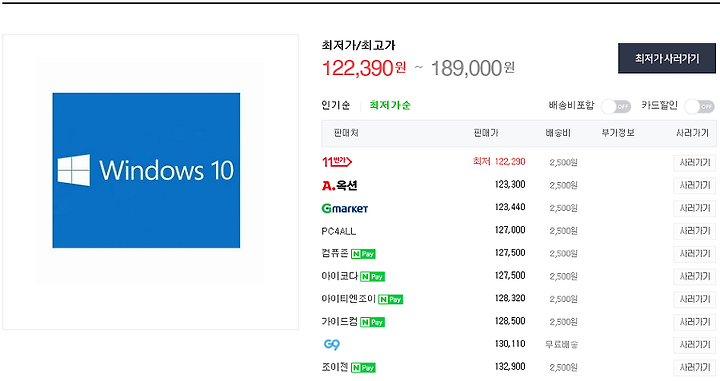This screenshot has height=381, width=720.
Task: Click the G9 seller logo
Action: click(x=332, y=344)
